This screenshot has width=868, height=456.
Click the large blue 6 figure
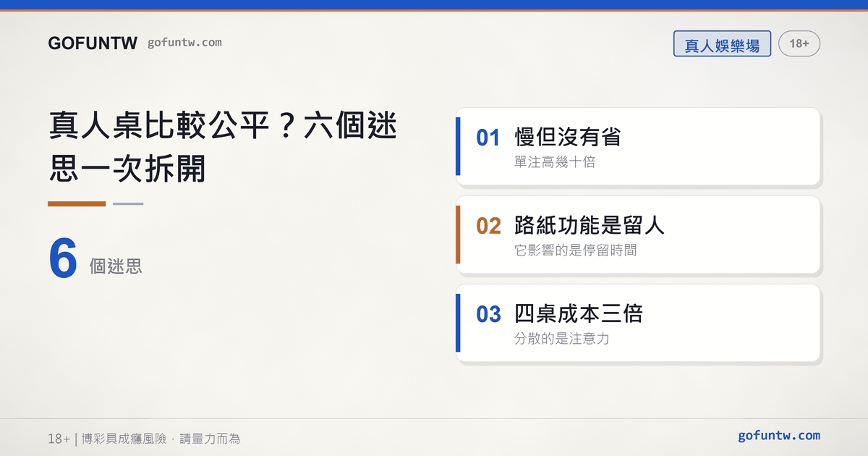(63, 259)
